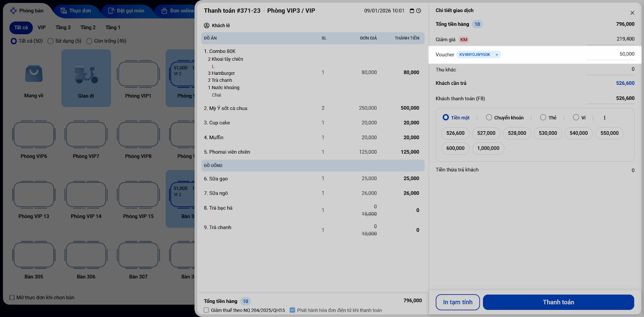
Task: Show Tầng 3 tables
Action: click(x=63, y=27)
